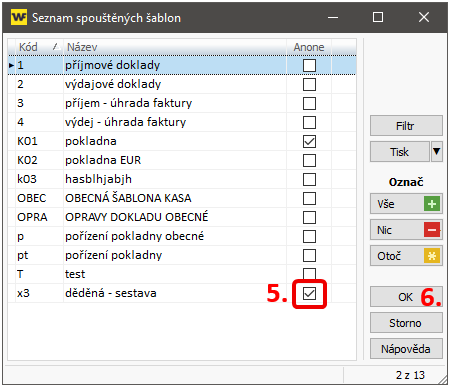Check OPRAVY DOKLADU OBECNÉ checkbox
Image resolution: width=451 pixels, height=388 pixels.
coord(309,217)
